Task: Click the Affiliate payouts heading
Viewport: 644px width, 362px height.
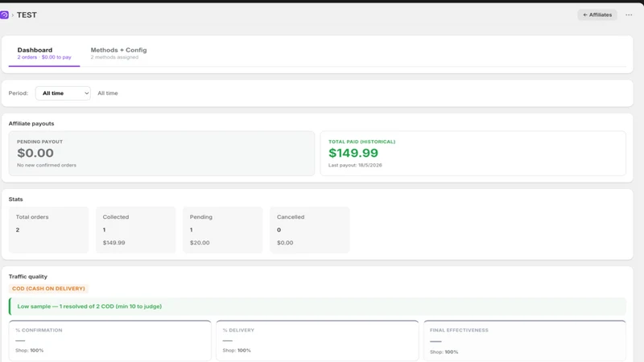Action: [x=31, y=124]
